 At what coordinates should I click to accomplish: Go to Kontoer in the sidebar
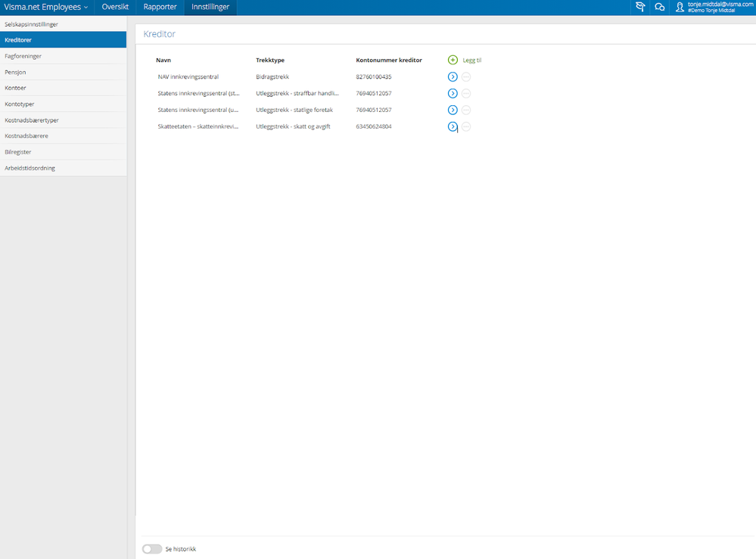tap(63, 89)
